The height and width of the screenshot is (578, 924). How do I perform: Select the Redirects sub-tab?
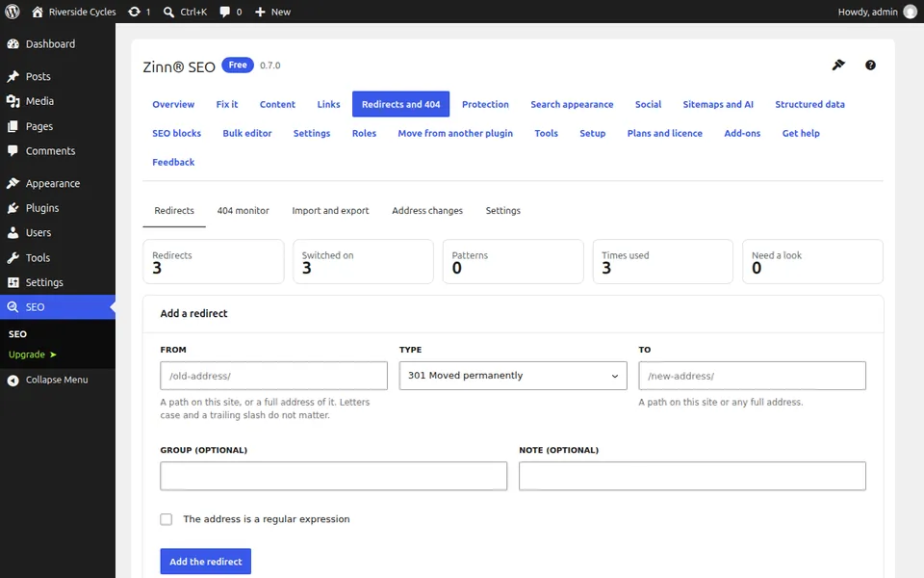pyautogui.click(x=174, y=211)
